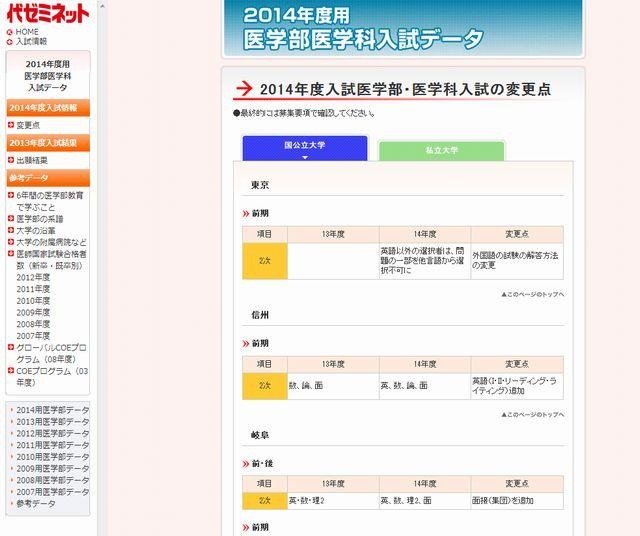Switch to the 私立大学 tab

[x=442, y=151]
